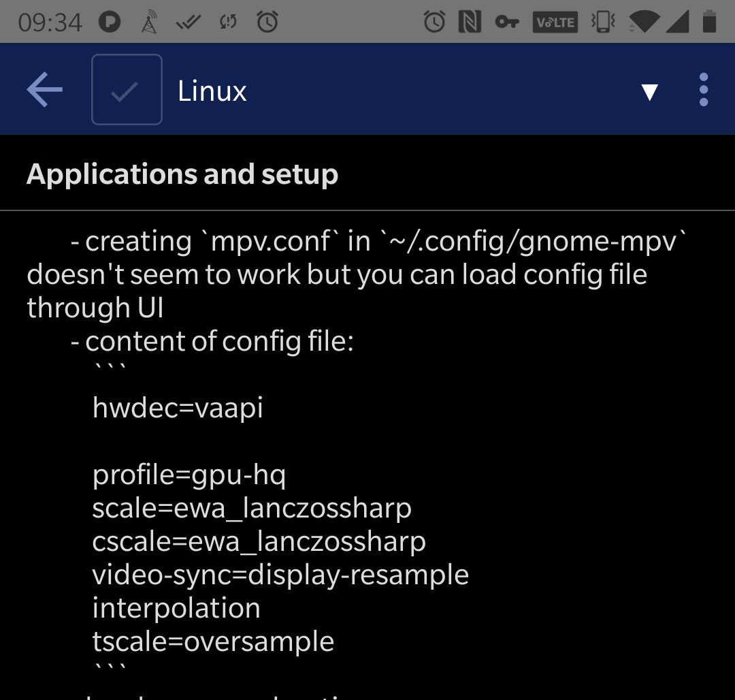
Task: Select the battery status icon
Action: pos(708,21)
